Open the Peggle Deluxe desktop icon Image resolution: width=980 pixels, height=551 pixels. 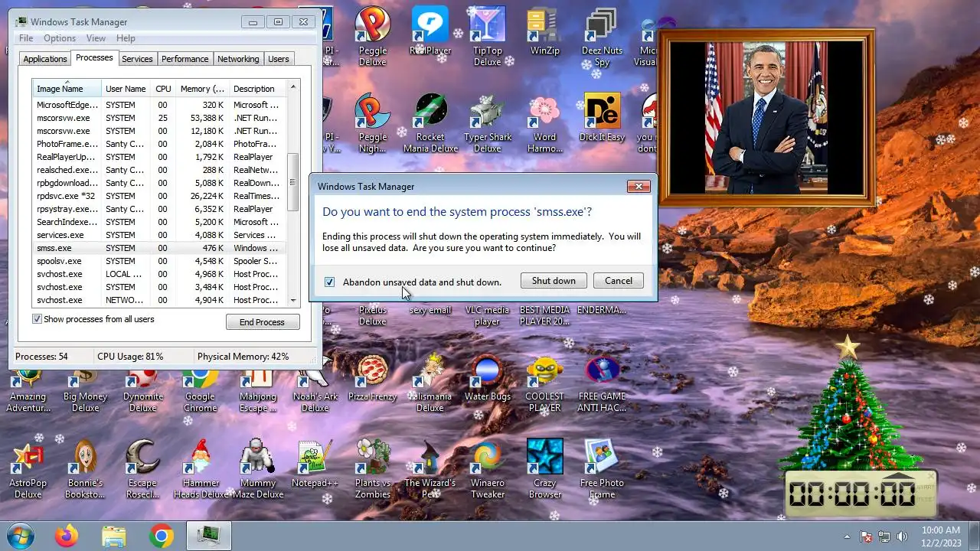(373, 36)
